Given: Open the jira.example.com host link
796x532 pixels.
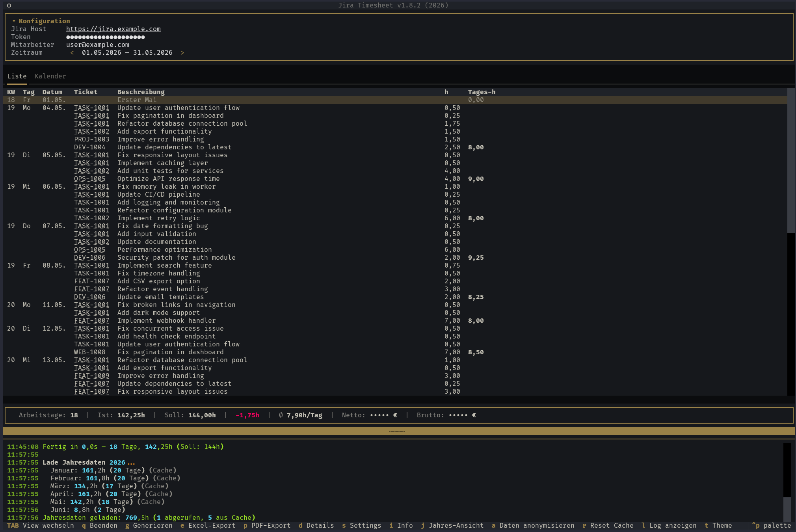Looking at the screenshot, I should point(113,29).
